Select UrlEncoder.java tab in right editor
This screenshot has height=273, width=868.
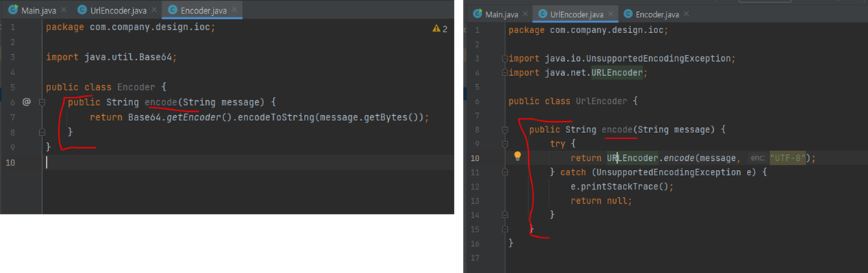[575, 14]
